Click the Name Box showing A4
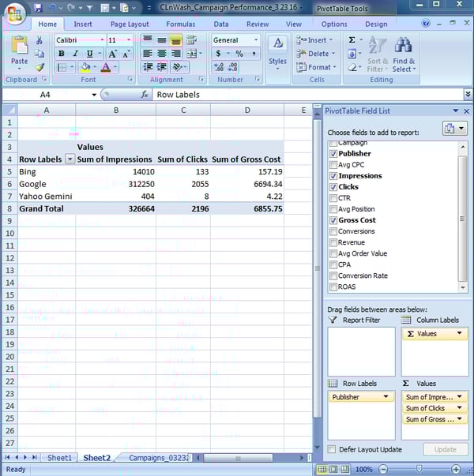474x476 pixels. tap(46, 95)
